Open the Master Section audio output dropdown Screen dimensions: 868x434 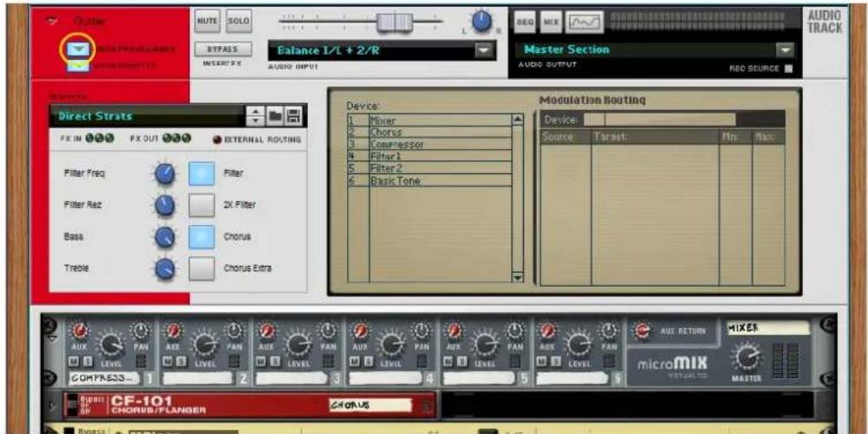[x=785, y=50]
